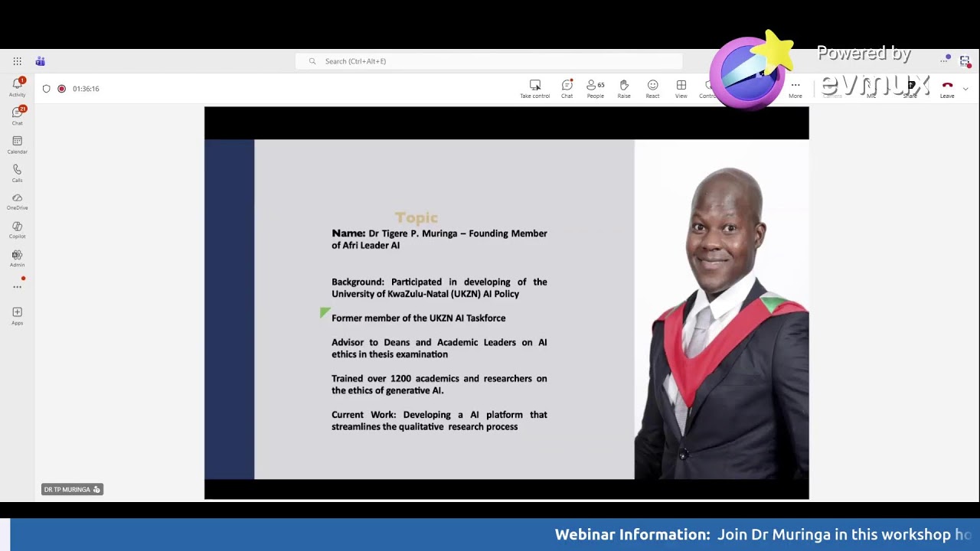Screen dimensions: 980x551
Task: Change meeting layout with View
Action: (x=681, y=89)
